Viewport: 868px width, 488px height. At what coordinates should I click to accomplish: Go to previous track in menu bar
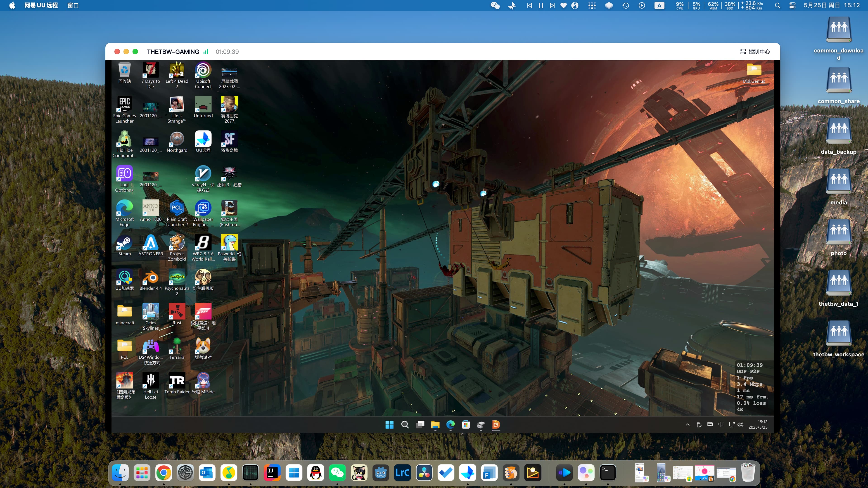[529, 5]
